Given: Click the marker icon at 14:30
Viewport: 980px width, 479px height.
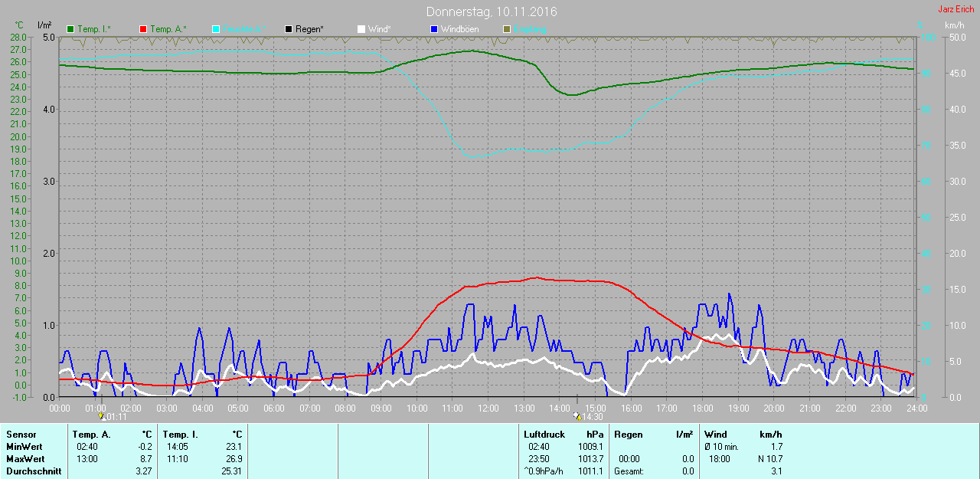Looking at the screenshot, I should (x=577, y=416).
